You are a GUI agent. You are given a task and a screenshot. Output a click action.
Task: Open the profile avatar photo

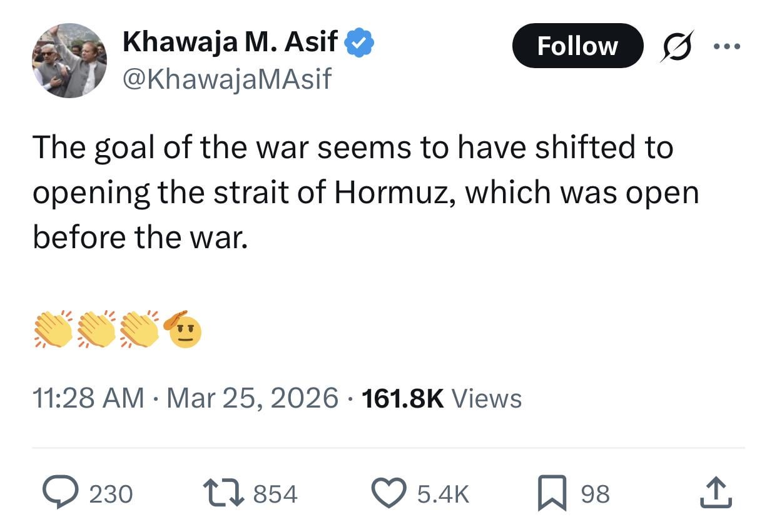click(69, 61)
